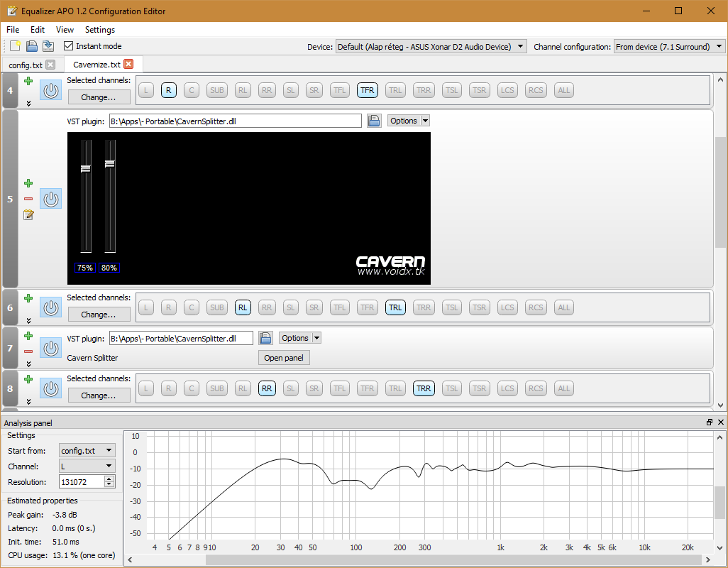Open the View menu
Image resolution: width=728 pixels, height=568 pixels.
[x=65, y=30]
